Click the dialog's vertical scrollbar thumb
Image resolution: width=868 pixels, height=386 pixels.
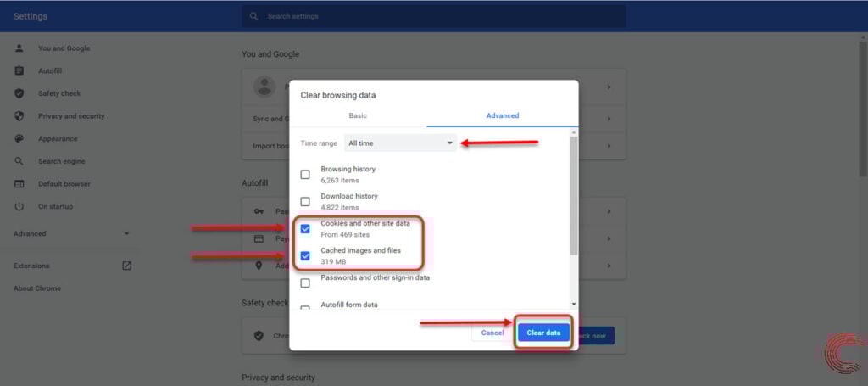tap(574, 197)
